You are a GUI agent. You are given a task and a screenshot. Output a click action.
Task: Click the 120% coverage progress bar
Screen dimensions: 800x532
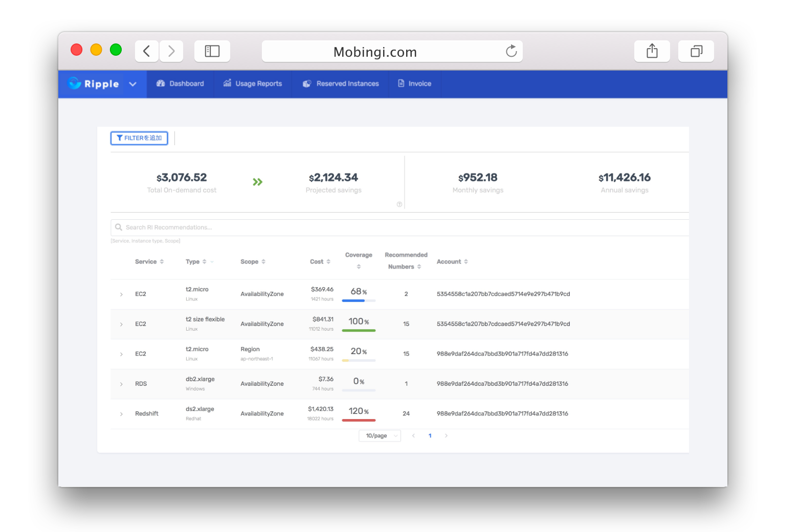pyautogui.click(x=359, y=421)
